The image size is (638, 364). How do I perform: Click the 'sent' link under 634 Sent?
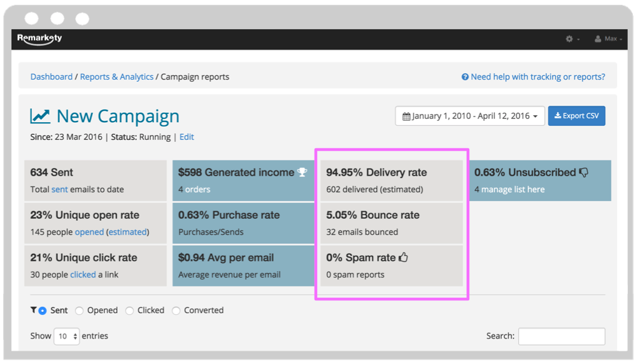pos(59,189)
